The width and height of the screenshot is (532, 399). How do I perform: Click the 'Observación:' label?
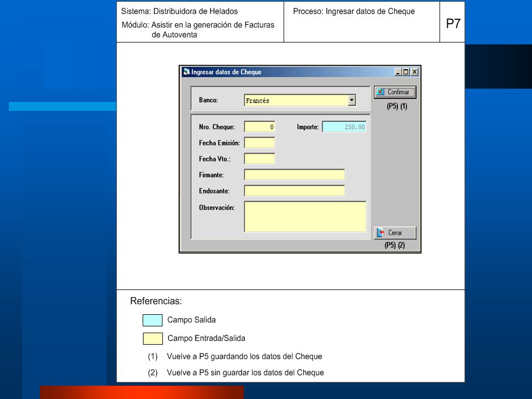(x=217, y=207)
